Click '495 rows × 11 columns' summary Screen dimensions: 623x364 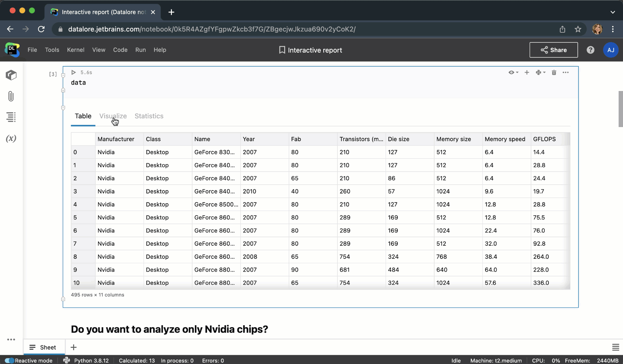pos(97,295)
